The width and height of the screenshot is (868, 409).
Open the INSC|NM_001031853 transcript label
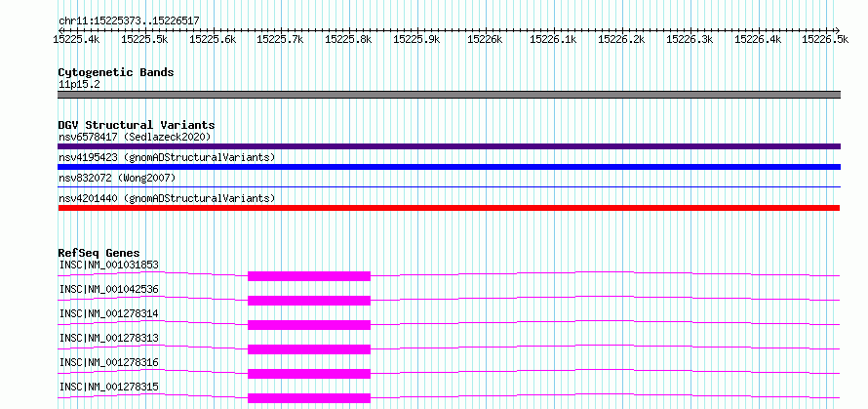[108, 265]
